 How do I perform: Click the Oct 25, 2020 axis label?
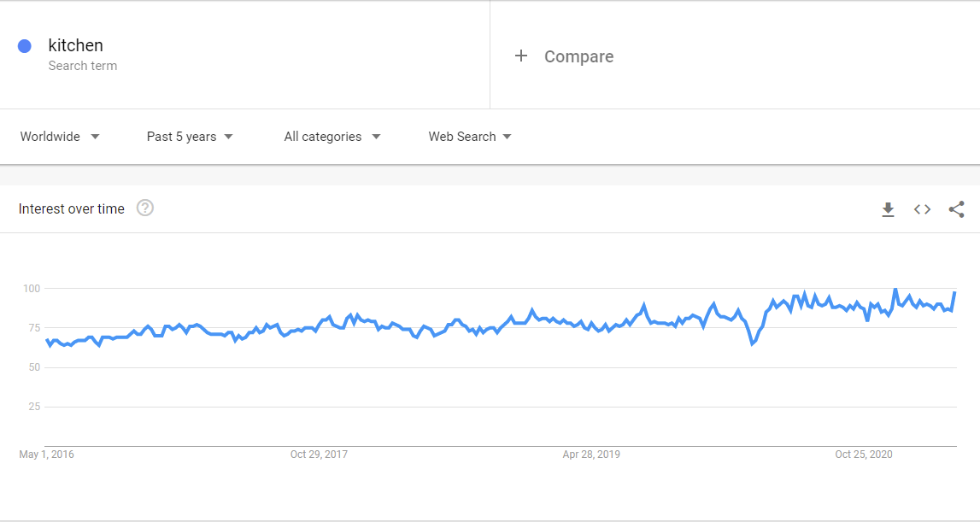[864, 455]
